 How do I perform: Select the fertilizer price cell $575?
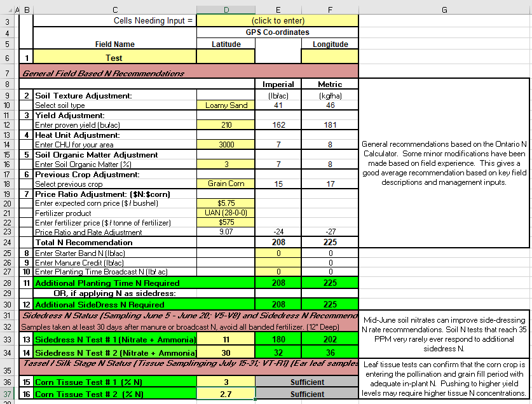point(226,222)
